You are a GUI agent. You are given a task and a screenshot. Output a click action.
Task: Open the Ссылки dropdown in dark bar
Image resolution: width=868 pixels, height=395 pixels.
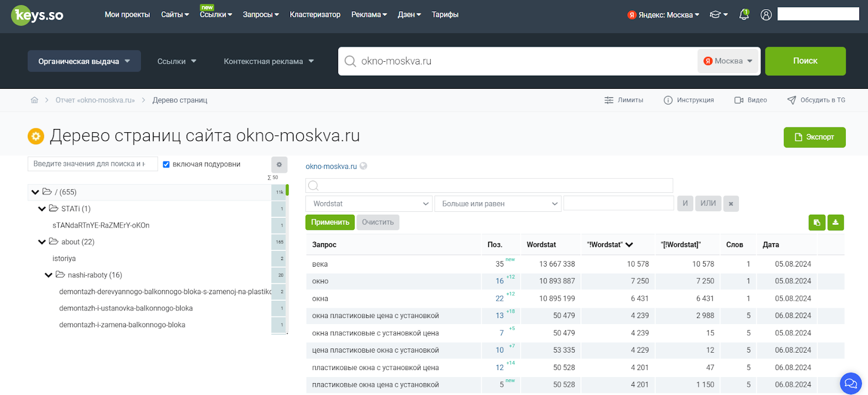click(x=177, y=61)
